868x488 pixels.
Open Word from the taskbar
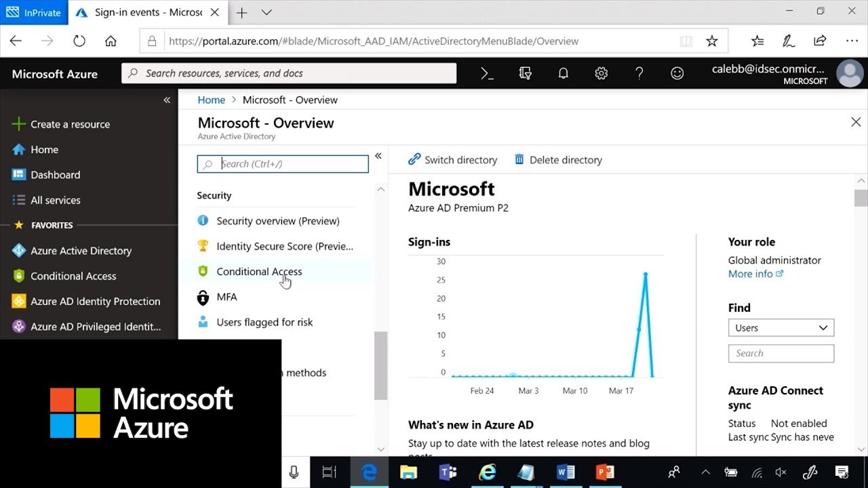566,472
